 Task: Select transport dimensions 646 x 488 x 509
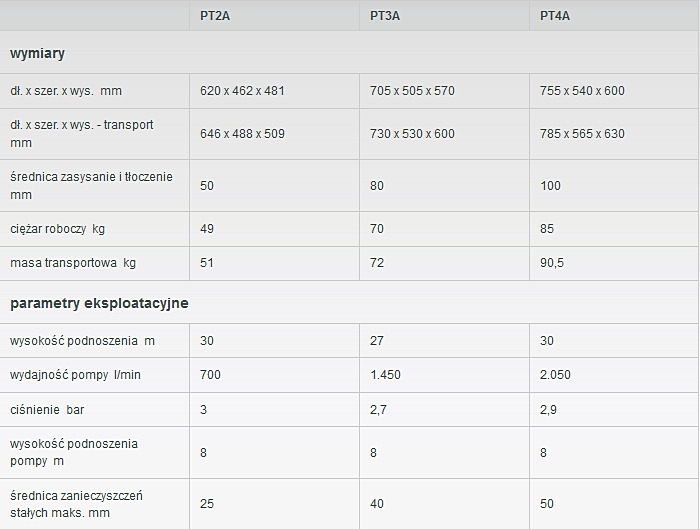pos(242,134)
